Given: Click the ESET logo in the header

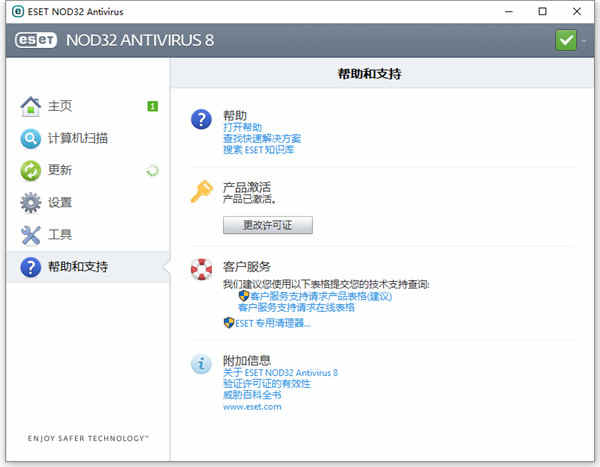Looking at the screenshot, I should 36,40.
